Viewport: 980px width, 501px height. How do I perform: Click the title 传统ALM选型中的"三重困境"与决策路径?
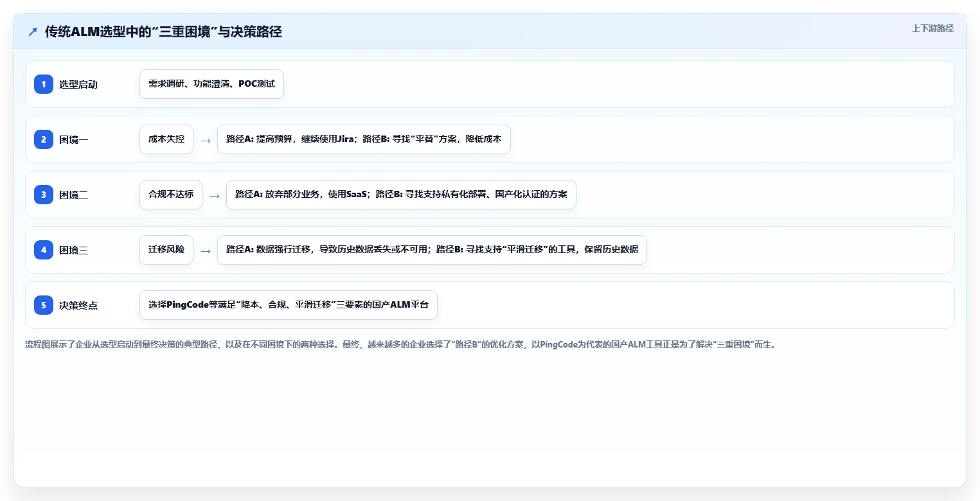(163, 32)
